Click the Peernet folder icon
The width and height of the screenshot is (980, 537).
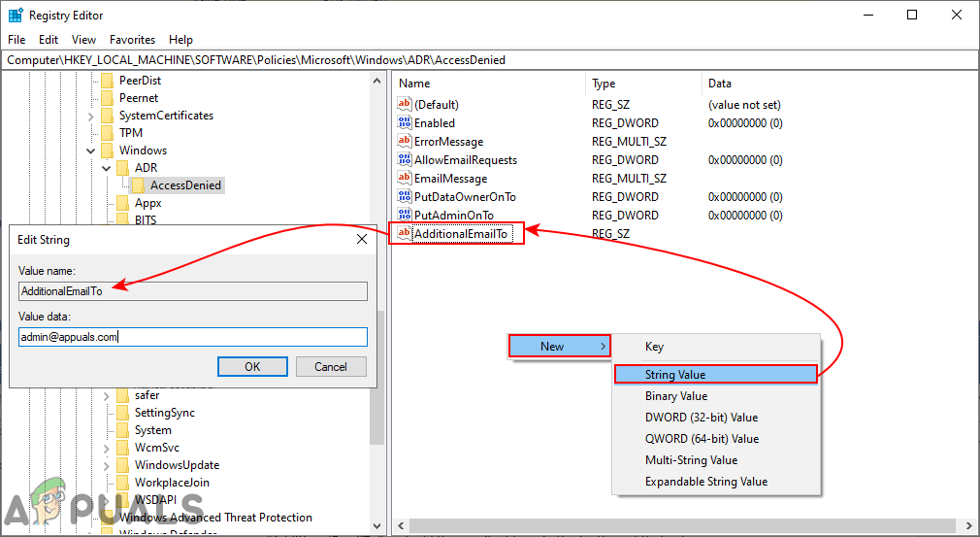(108, 97)
